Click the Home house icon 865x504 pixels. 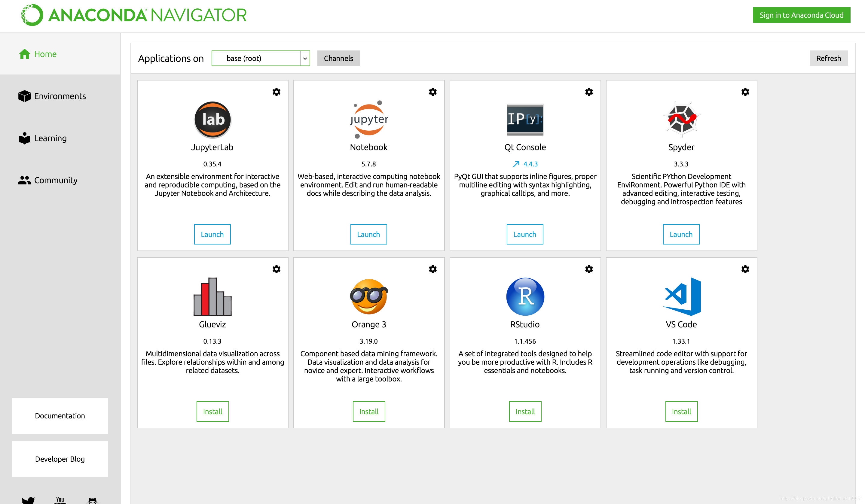24,54
